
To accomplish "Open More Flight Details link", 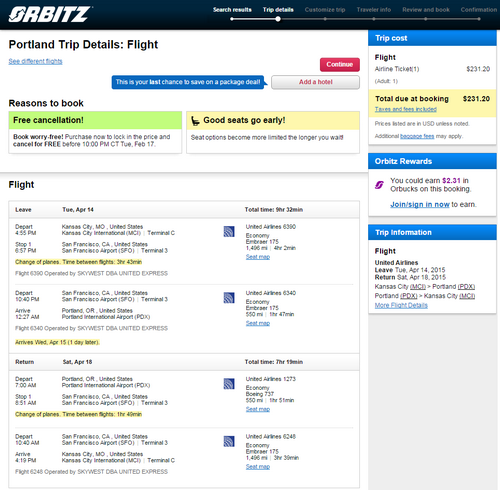I will (401, 305).
